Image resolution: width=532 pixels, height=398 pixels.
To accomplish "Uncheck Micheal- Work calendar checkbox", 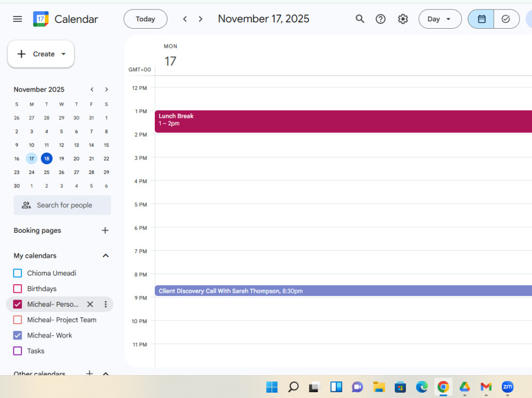I will click(18, 336).
